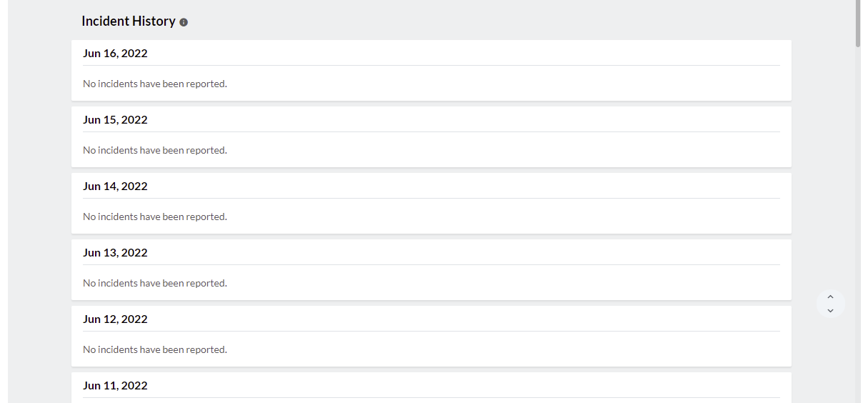Screen dimensions: 868x403
Task: Choose the Jun 12, 2022 date heading
Action: [115, 319]
